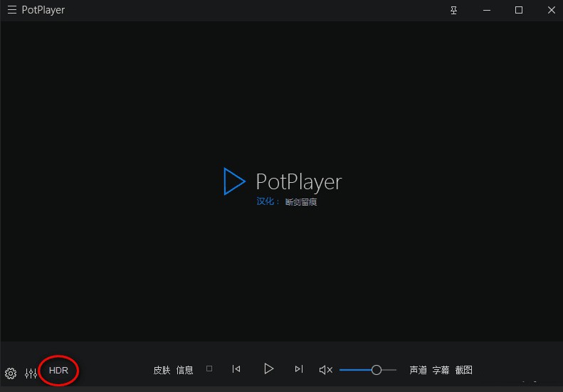Skip to the next file
The image size is (563, 392).
click(299, 369)
